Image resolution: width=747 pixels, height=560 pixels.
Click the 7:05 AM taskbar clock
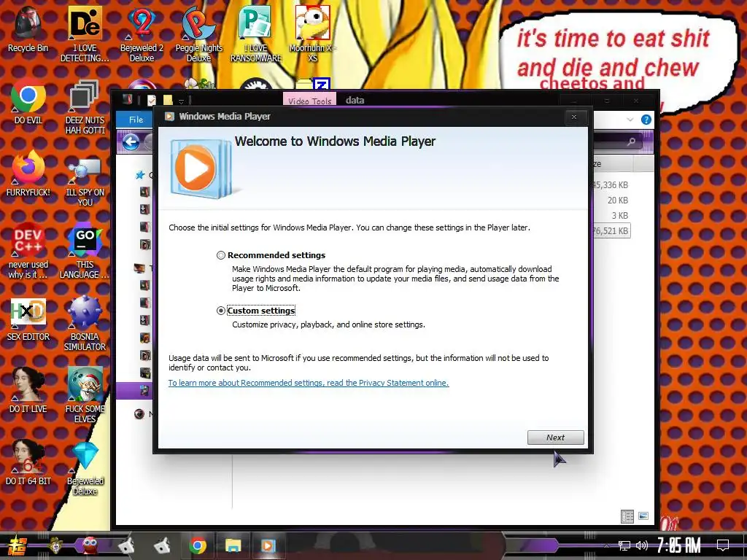point(678,545)
